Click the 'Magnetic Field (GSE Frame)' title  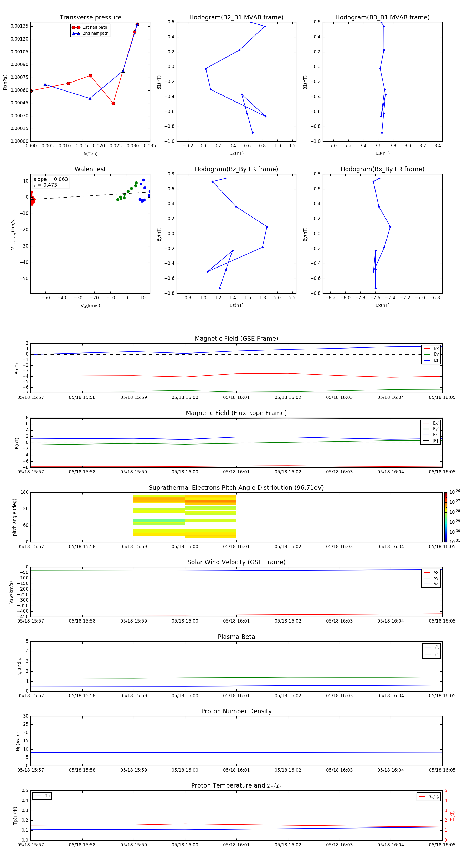(236, 339)
